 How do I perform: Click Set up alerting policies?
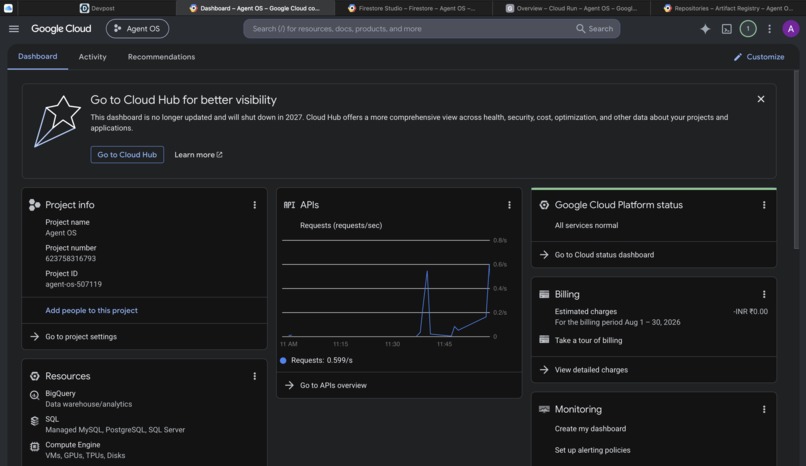pyautogui.click(x=592, y=450)
